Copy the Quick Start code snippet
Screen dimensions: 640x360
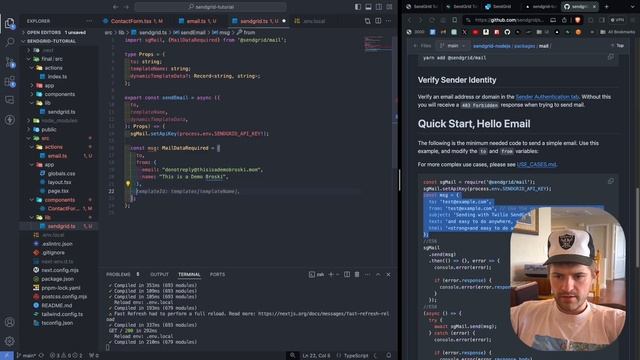[x=611, y=181]
